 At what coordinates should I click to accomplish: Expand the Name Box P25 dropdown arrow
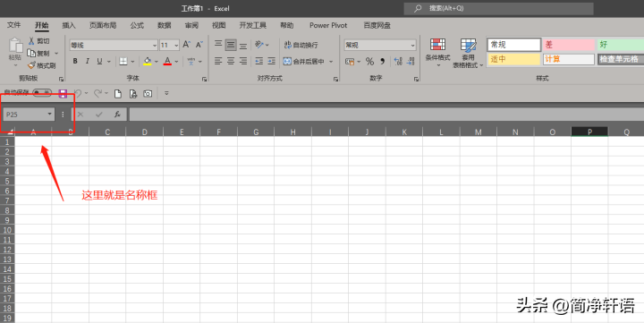[x=49, y=114]
